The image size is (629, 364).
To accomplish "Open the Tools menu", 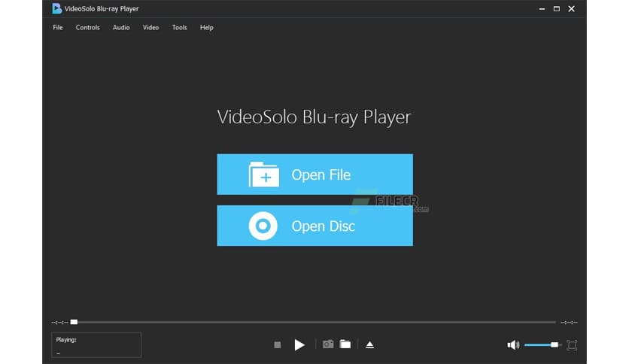I will tap(179, 27).
